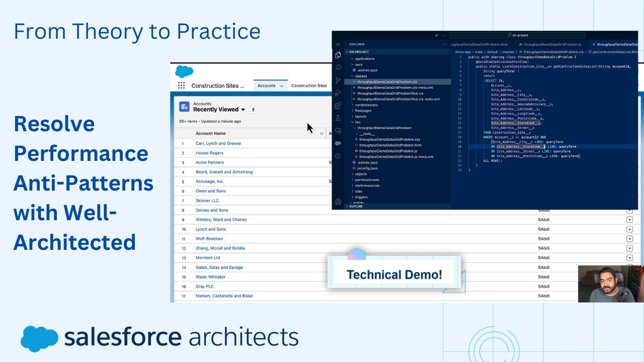Open row actions dropdown for Winters, Ward and Charles
The image size is (644, 362).
[629, 220]
